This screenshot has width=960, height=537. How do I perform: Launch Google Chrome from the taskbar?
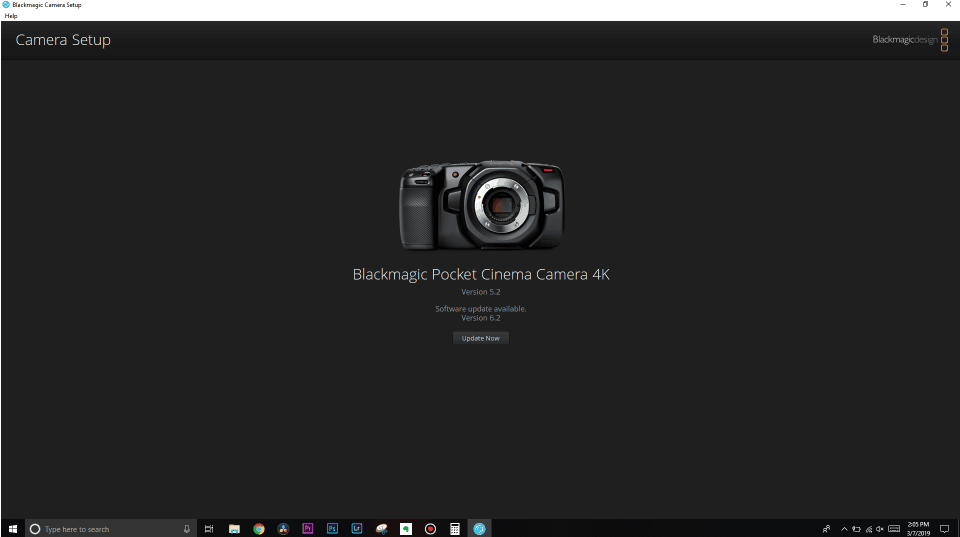258,528
